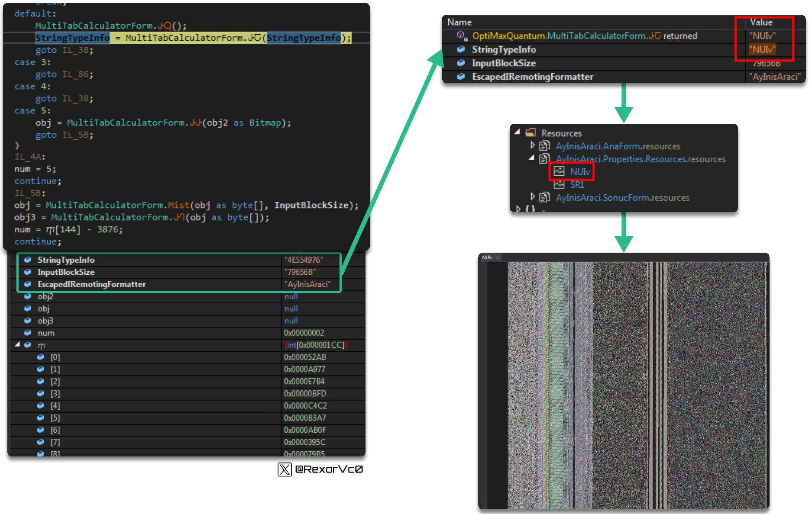The image size is (812, 514).
Task: Click the EscapedIRemotingFormatter icon in lower locals list
Action: pos(28,284)
